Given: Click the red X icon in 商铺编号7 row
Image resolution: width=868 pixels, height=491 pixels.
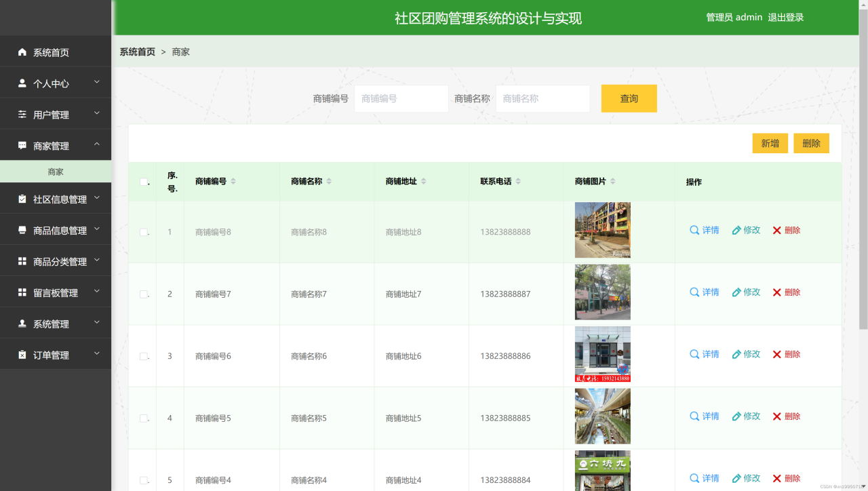Looking at the screenshot, I should (777, 292).
